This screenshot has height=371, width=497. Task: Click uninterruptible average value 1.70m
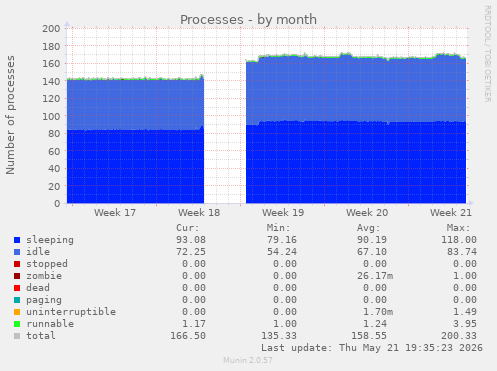pos(378,312)
